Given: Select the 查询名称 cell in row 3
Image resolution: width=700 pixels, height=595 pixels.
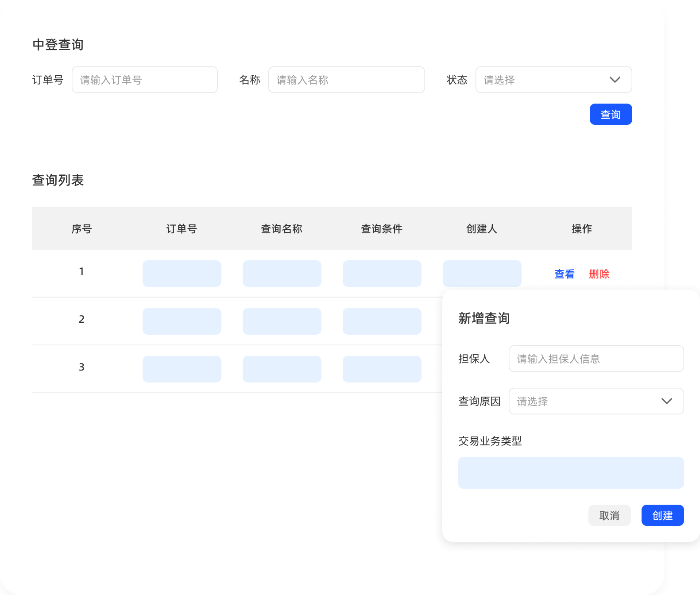Looking at the screenshot, I should click(x=282, y=369).
